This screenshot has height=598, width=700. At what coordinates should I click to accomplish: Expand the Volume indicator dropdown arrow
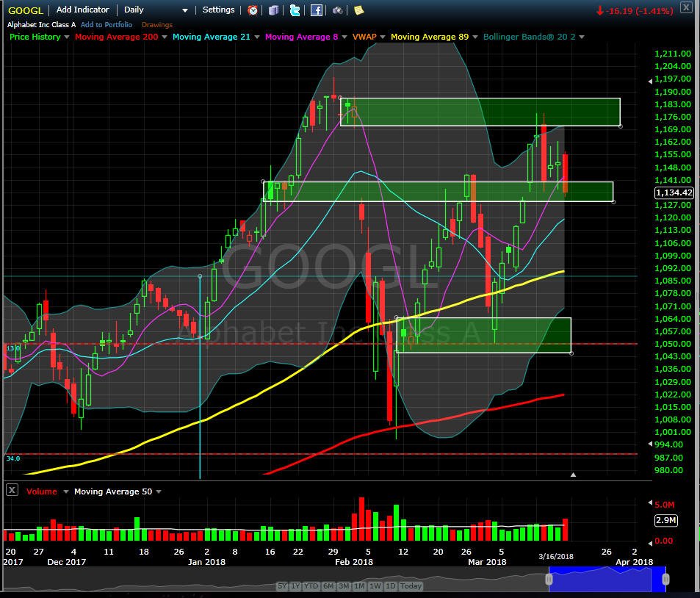65,491
